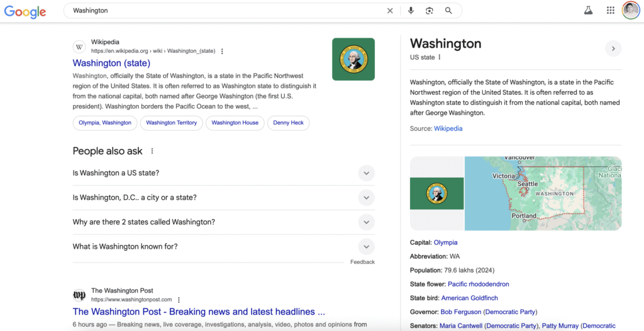The width and height of the screenshot is (644, 331).
Task: Open the Google account profile avatar
Action: click(x=631, y=11)
